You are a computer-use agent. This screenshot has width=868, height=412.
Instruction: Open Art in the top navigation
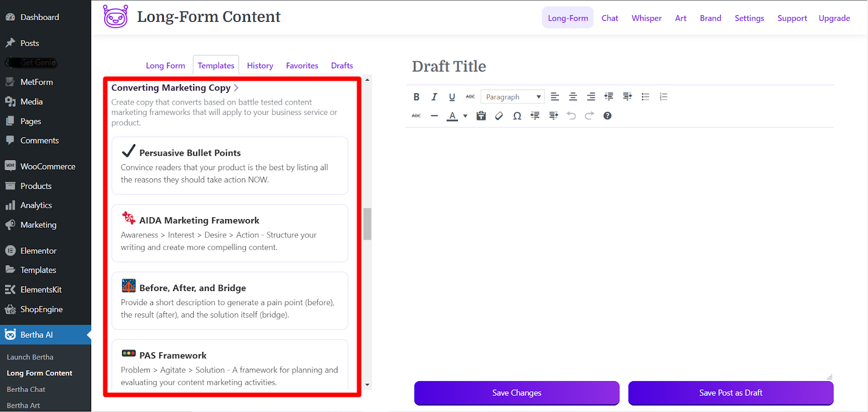pyautogui.click(x=681, y=18)
